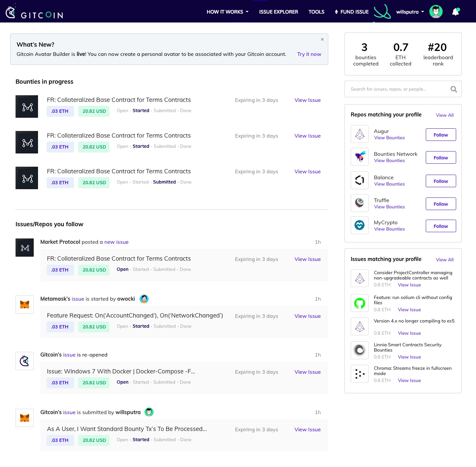Click the search magnifier icon

tap(454, 89)
